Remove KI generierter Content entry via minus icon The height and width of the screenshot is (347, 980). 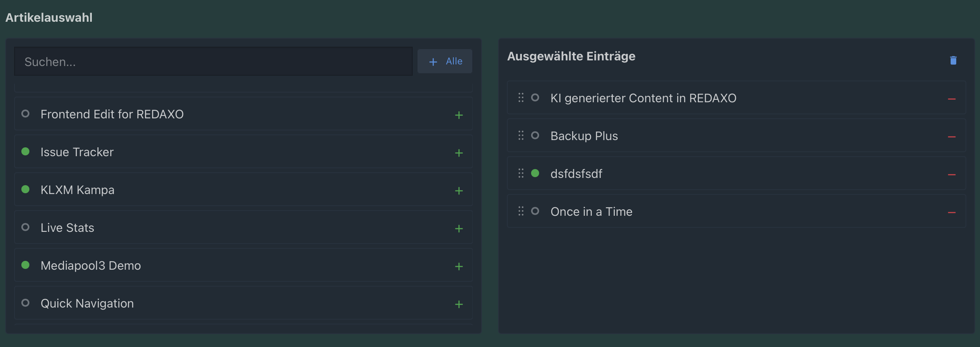coord(951,99)
